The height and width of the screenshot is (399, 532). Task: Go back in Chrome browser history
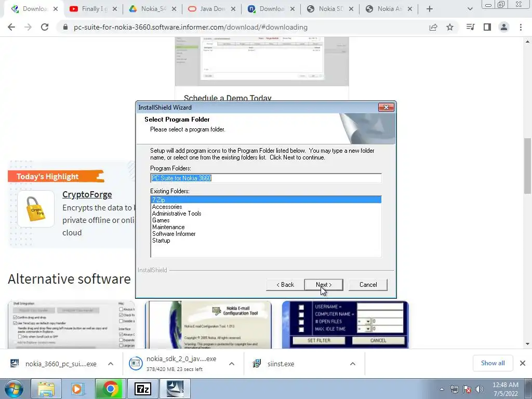(11, 27)
